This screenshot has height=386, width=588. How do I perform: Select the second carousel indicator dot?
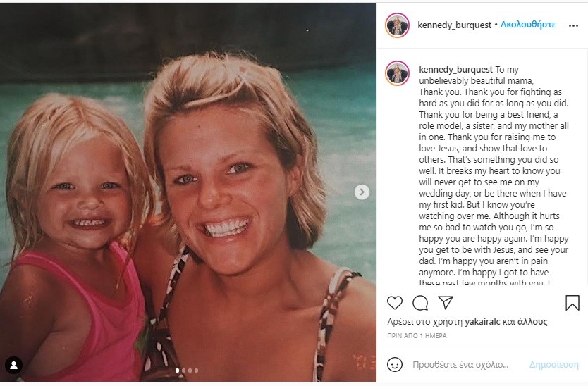(183, 370)
